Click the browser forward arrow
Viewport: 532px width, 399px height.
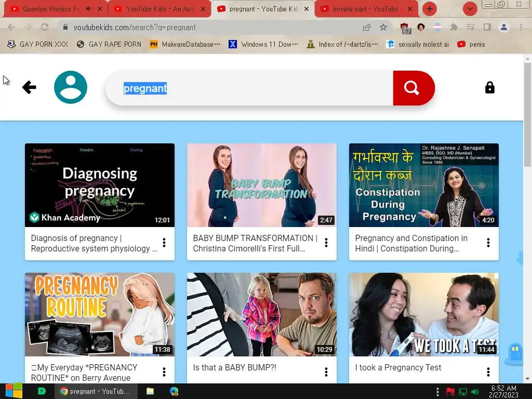point(28,27)
